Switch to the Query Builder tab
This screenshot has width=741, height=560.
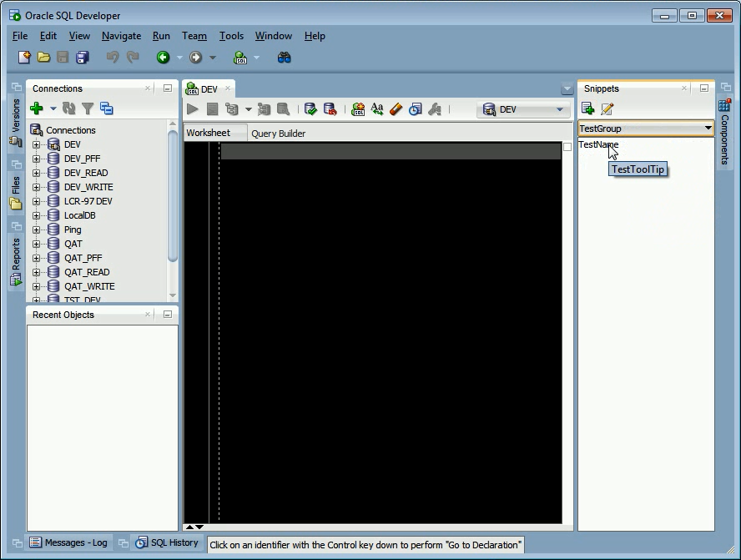point(279,134)
